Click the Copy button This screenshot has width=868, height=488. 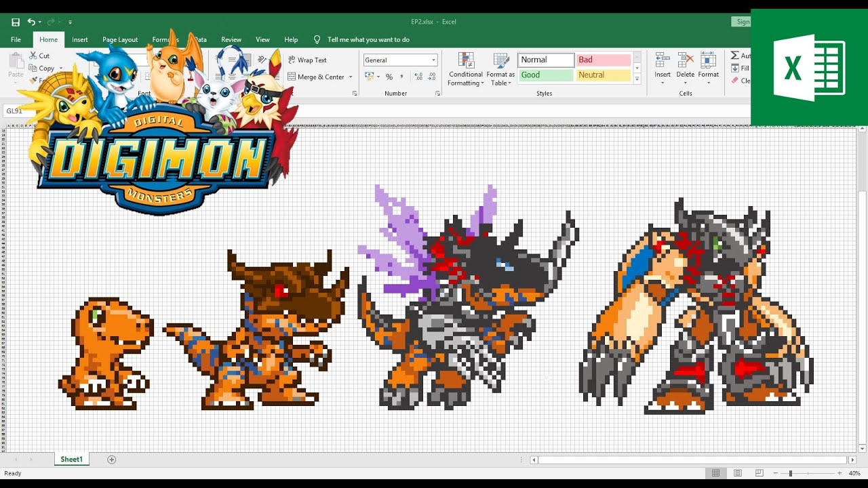[x=42, y=68]
